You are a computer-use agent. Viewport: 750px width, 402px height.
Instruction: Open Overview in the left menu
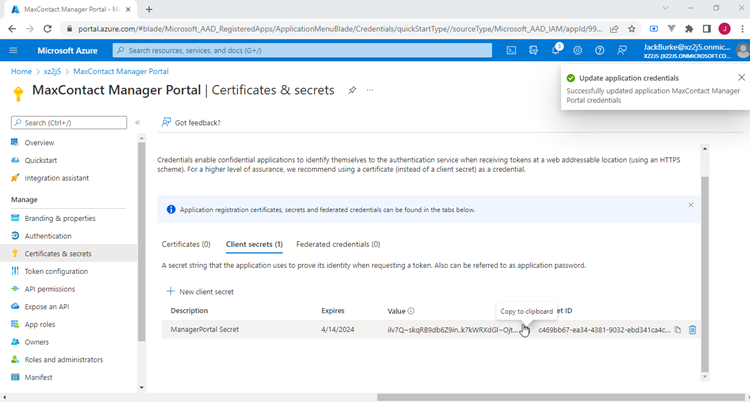[x=39, y=143]
